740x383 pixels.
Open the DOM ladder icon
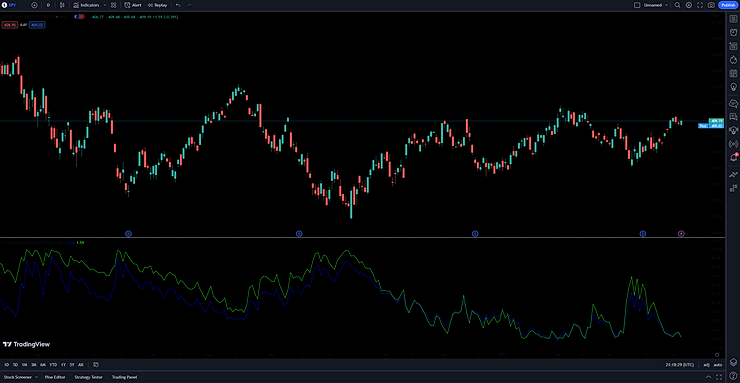tap(733, 188)
